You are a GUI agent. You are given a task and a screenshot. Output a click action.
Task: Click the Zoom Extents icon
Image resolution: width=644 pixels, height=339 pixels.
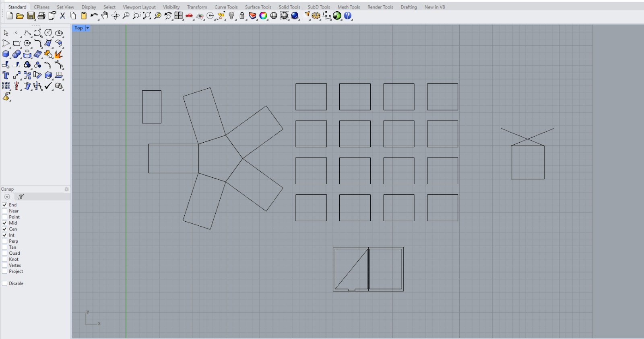(147, 16)
